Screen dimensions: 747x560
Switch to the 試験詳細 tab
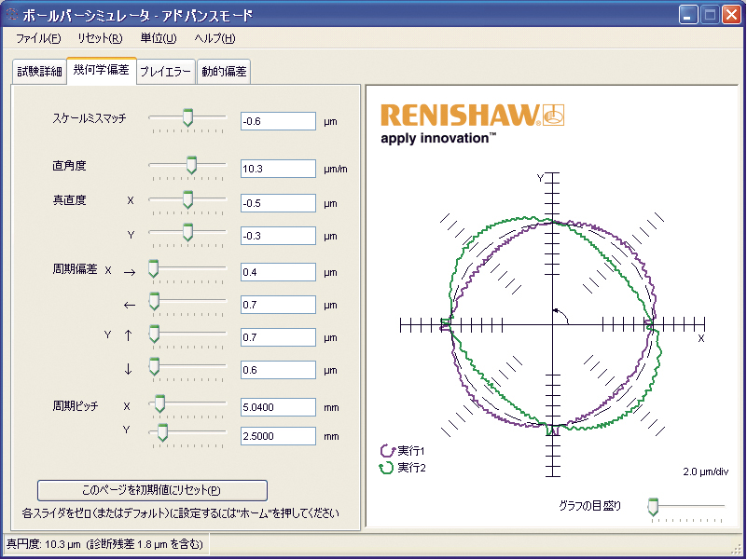pyautogui.click(x=39, y=72)
